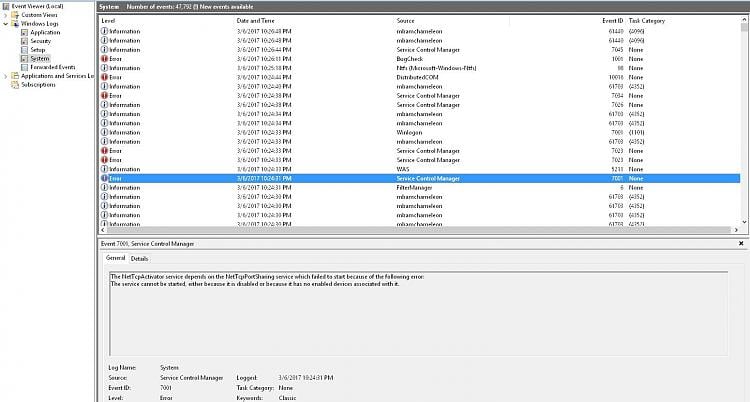This screenshot has width=750, height=402.
Task: Click the Setup log icon in tree
Action: point(24,50)
